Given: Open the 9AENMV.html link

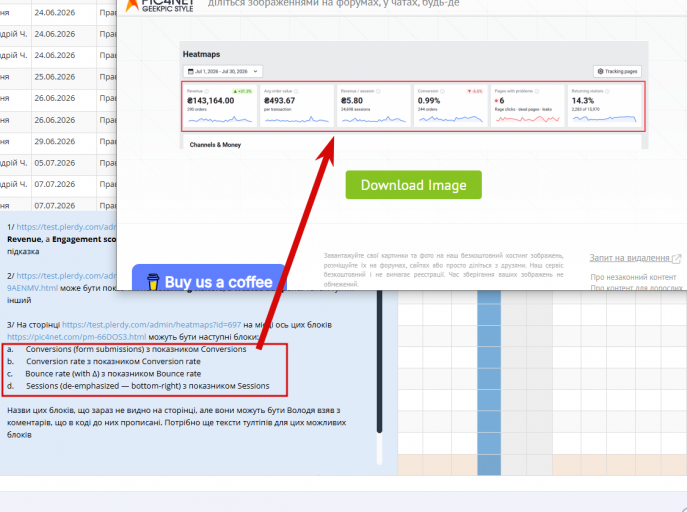Looking at the screenshot, I should (32, 288).
